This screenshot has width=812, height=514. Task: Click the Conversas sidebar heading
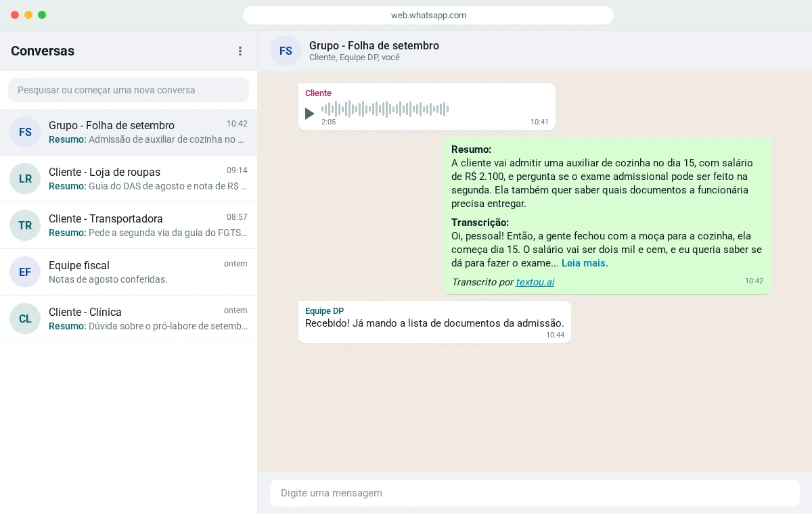pos(43,51)
